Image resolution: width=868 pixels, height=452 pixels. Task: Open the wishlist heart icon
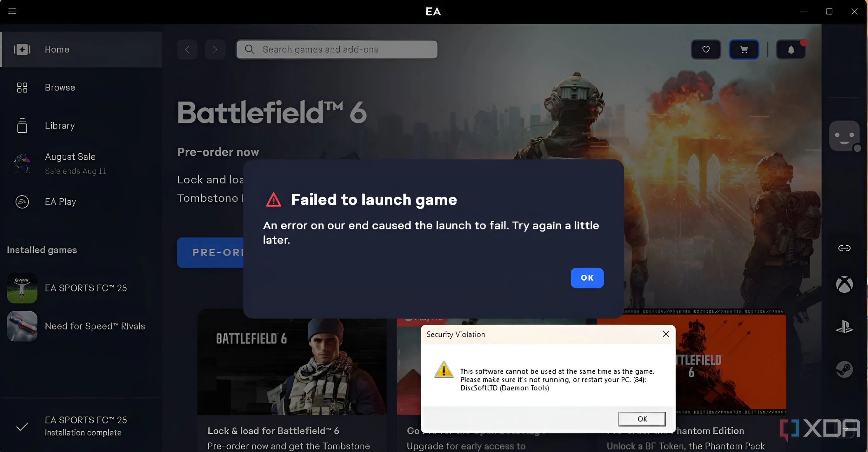[x=706, y=50]
